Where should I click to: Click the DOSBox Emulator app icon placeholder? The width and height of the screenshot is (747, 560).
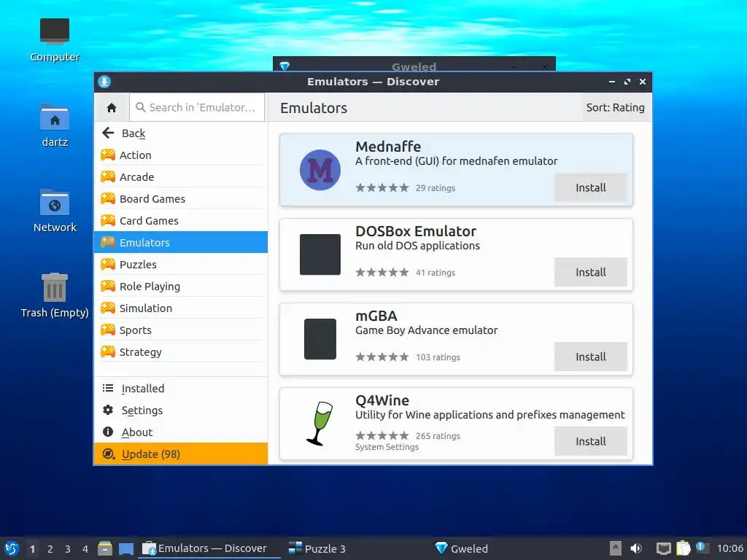[320, 254]
